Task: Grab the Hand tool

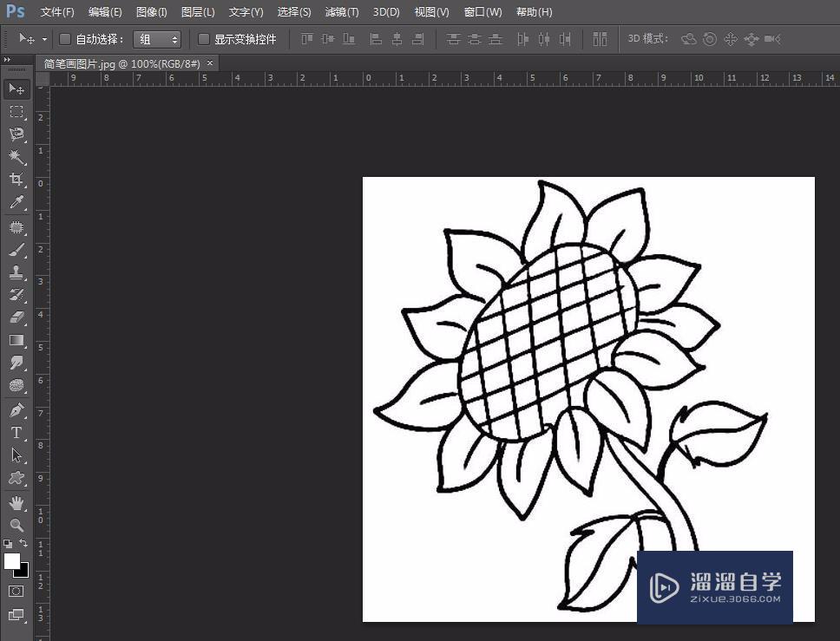Action: (x=16, y=501)
